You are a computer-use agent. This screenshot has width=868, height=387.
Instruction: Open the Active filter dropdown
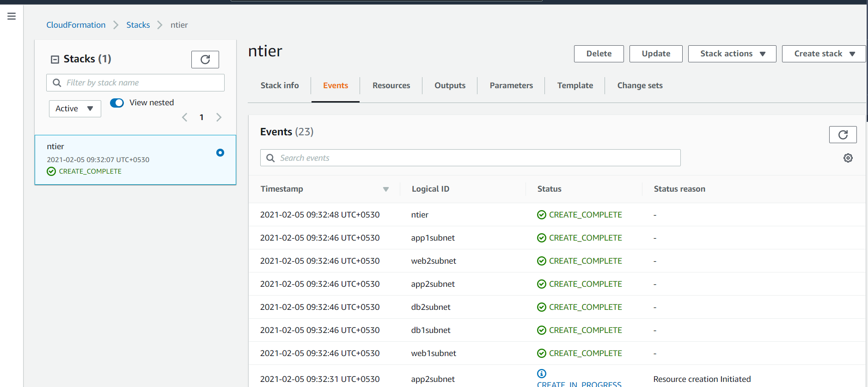pos(75,109)
